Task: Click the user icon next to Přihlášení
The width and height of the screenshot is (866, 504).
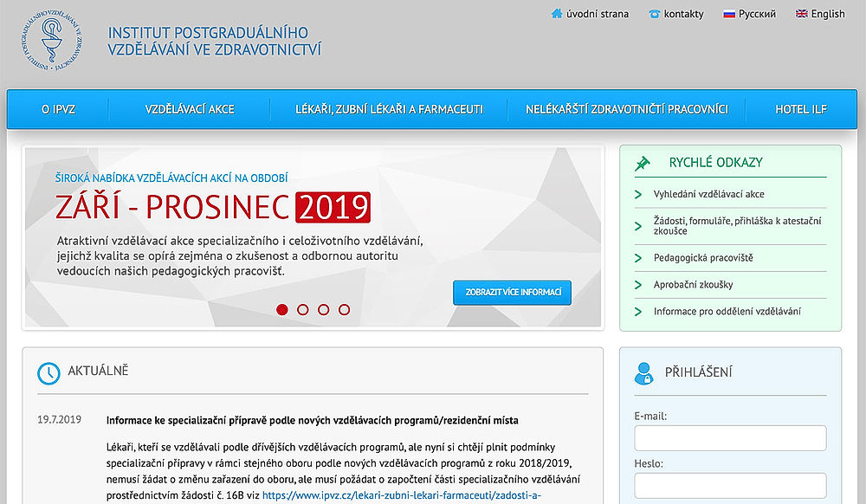Action: [x=644, y=373]
